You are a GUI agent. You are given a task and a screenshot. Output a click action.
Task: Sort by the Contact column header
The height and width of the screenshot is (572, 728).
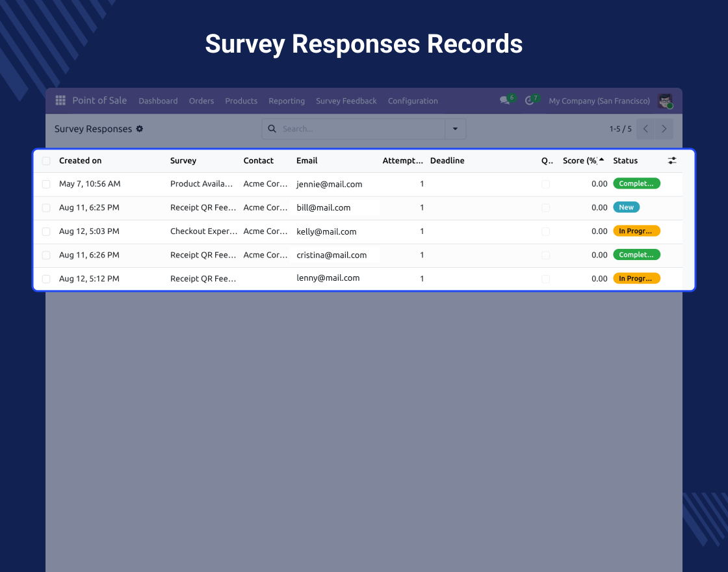(258, 161)
